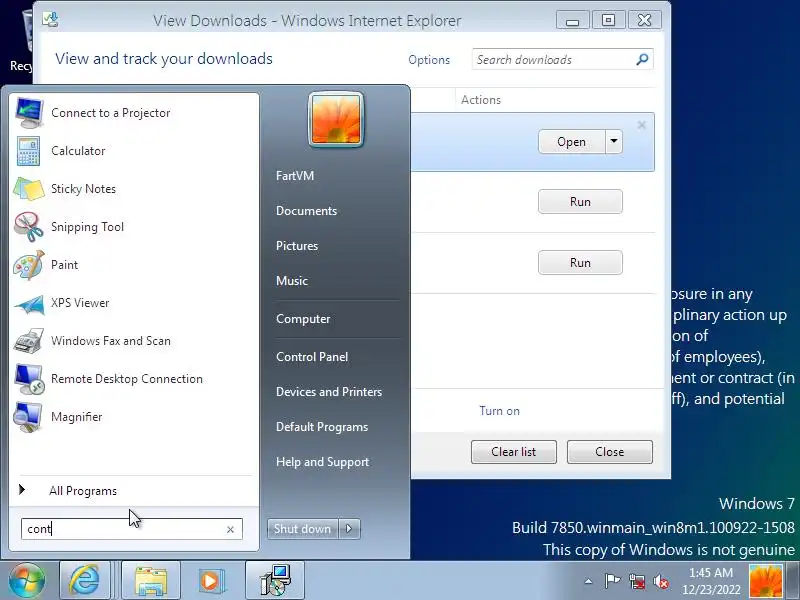Screen dimensions: 800x600
Task: Launch Windows Media Player taskbar icon
Action: coord(210,580)
